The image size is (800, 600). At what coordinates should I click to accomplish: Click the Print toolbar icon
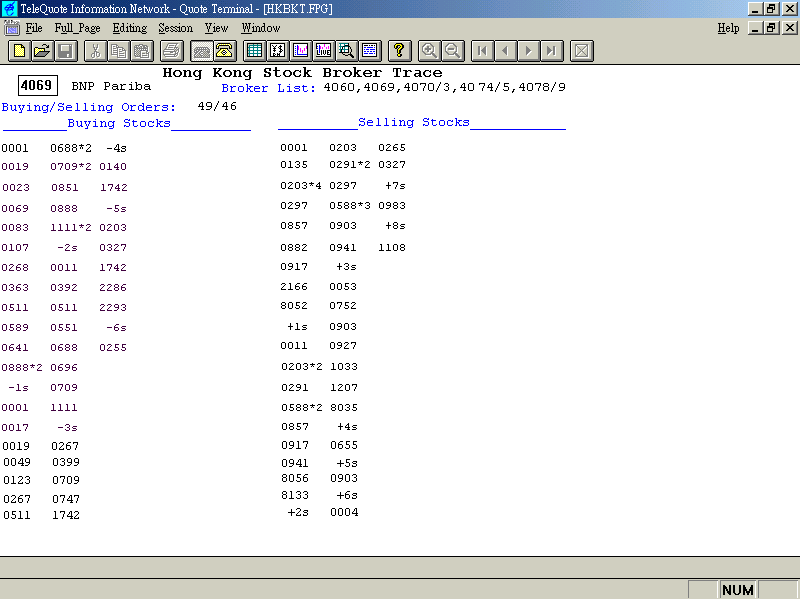click(x=171, y=51)
